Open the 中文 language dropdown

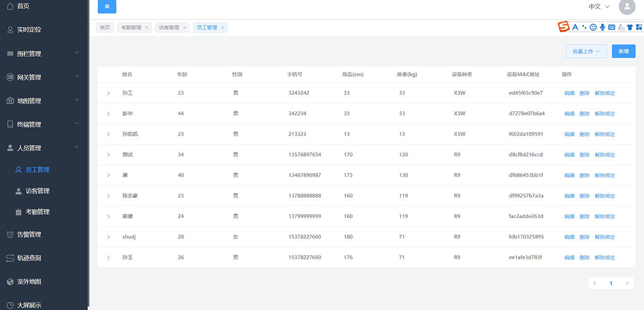(x=600, y=6)
